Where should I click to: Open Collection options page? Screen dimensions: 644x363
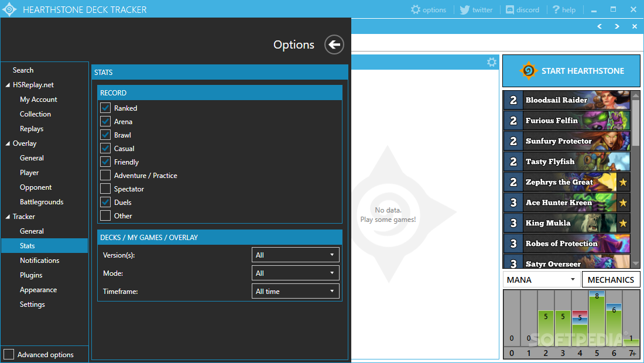35,114
